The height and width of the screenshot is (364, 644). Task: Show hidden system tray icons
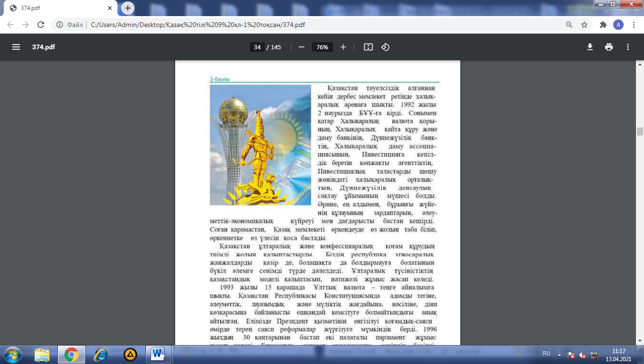[x=560, y=354]
